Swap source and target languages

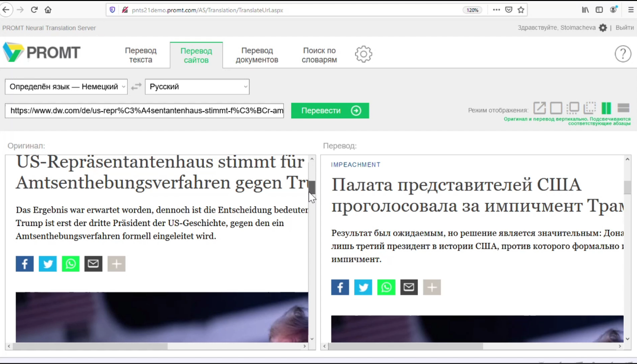(136, 86)
